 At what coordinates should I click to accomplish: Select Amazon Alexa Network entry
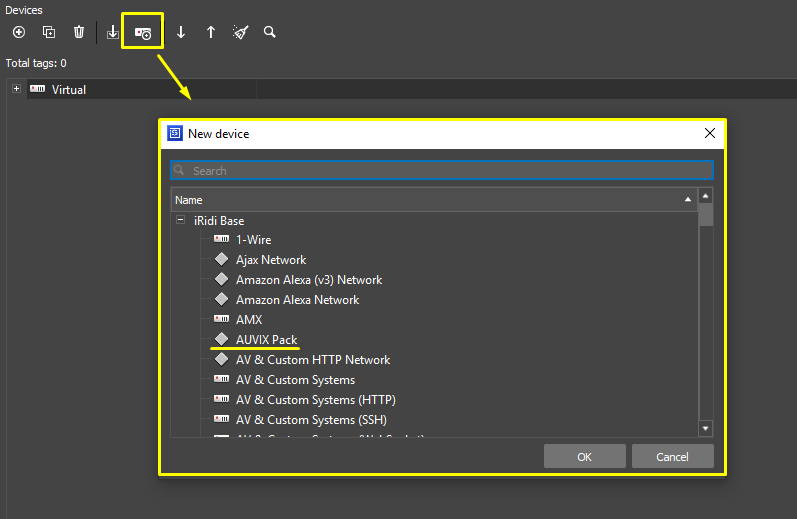[x=297, y=300]
